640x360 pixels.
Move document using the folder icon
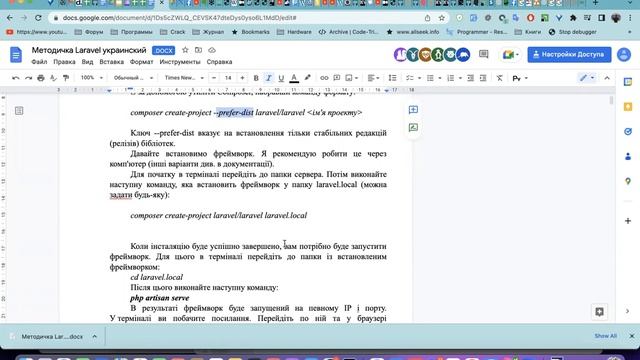pyautogui.click(x=198, y=50)
